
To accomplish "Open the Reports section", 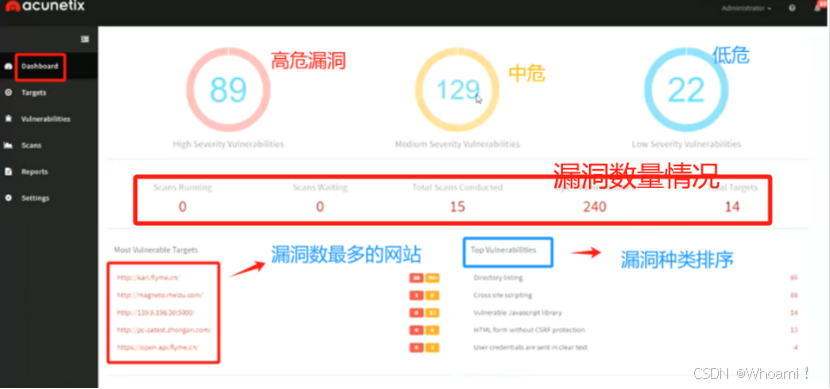I will pyautogui.click(x=34, y=171).
